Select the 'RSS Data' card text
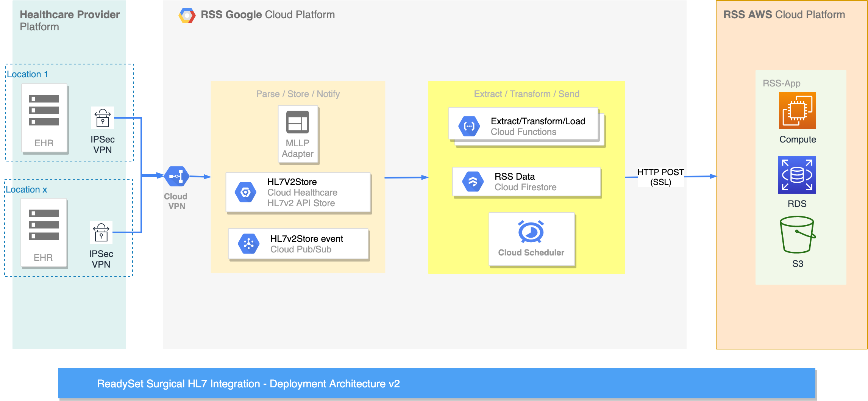The height and width of the screenshot is (401, 868). tap(515, 177)
